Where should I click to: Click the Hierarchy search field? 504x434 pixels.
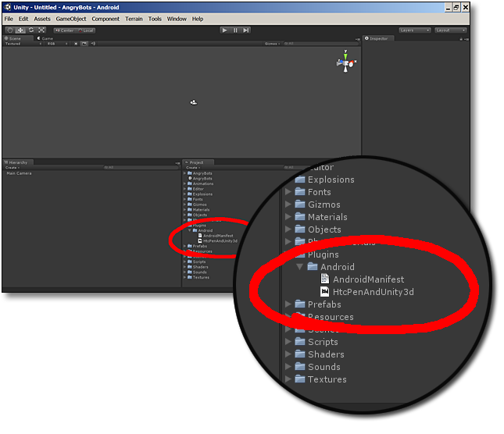[x=141, y=168]
